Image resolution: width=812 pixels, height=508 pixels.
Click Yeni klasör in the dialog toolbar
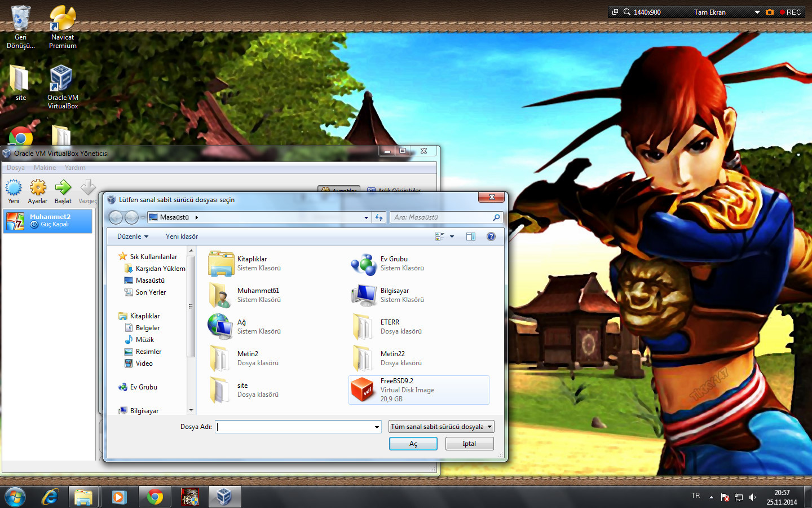[x=182, y=237]
